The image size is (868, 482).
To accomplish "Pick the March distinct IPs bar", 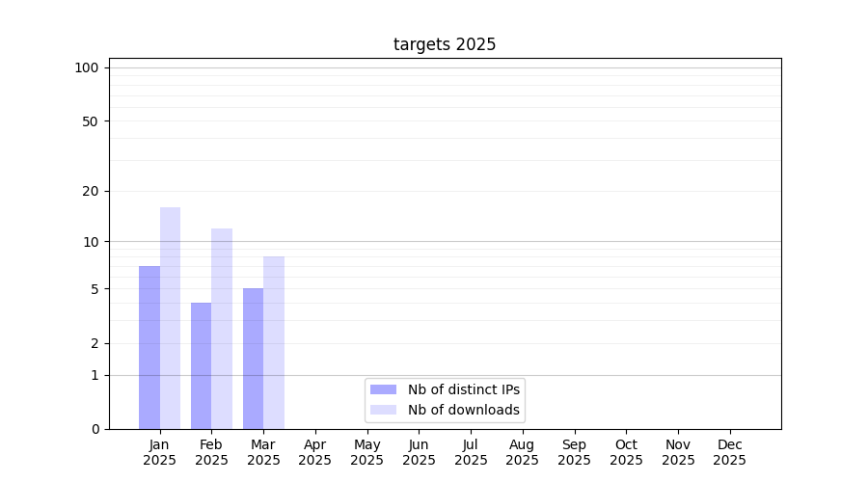I will [x=253, y=359].
